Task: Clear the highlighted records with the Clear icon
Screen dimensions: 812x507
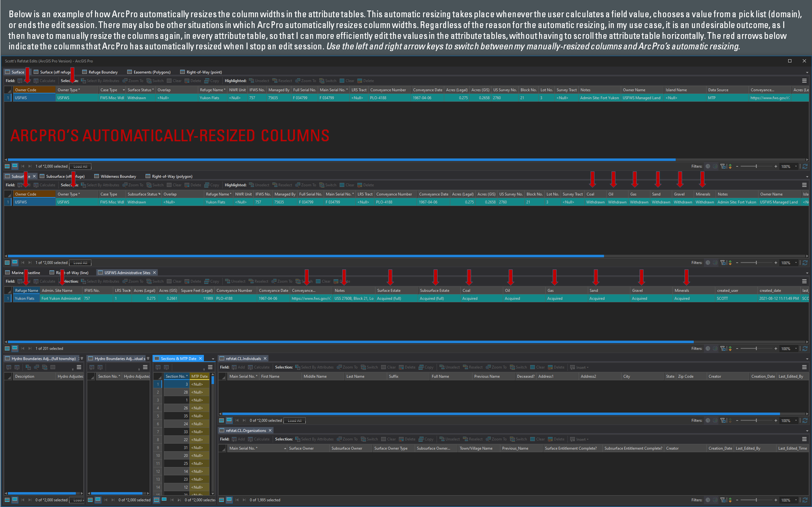Action: [347, 80]
